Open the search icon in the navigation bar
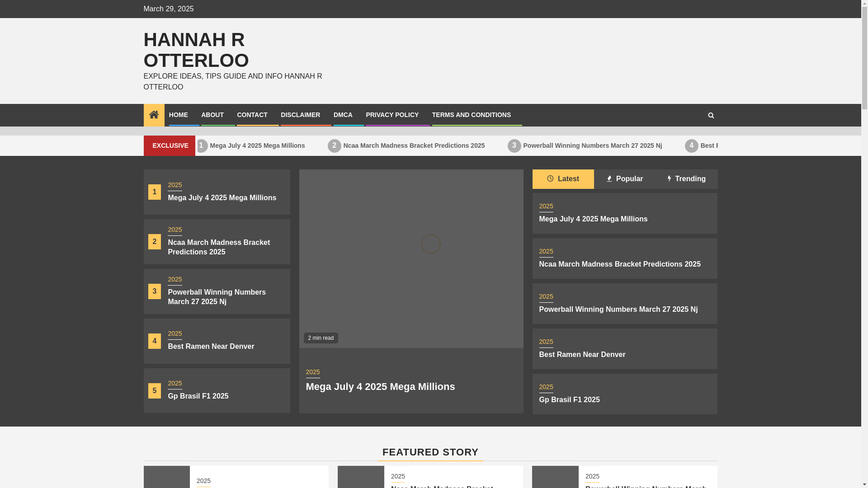The image size is (868, 488). 711,115
